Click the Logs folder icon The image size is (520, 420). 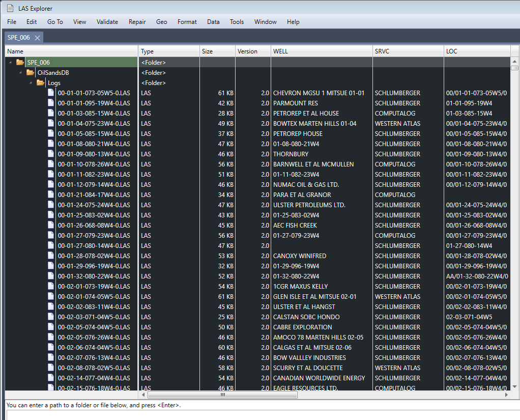tap(41, 82)
